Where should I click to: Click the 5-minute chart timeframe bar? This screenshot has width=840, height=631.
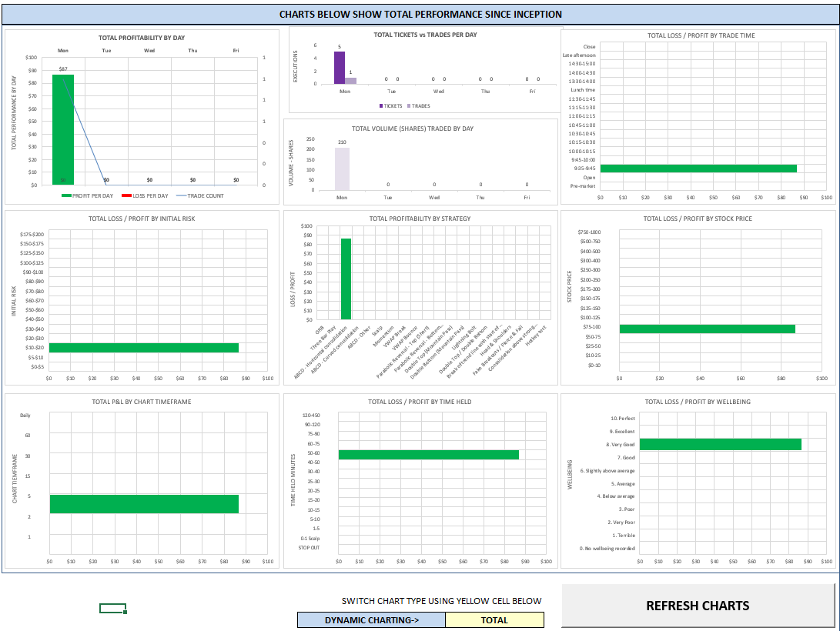tap(144, 504)
